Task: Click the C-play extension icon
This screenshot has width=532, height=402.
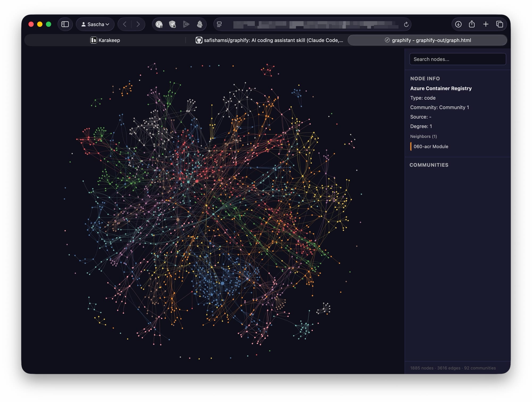Action: 186,24
